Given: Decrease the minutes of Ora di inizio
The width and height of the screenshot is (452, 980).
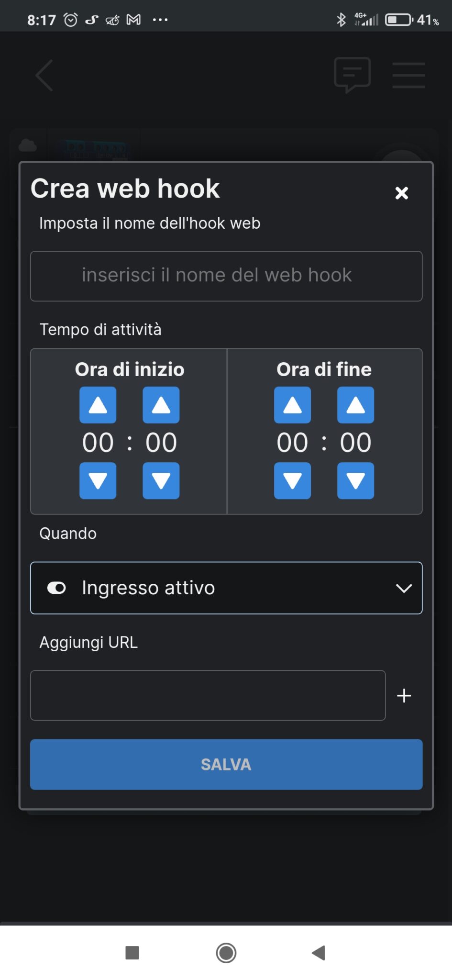Looking at the screenshot, I should (161, 481).
